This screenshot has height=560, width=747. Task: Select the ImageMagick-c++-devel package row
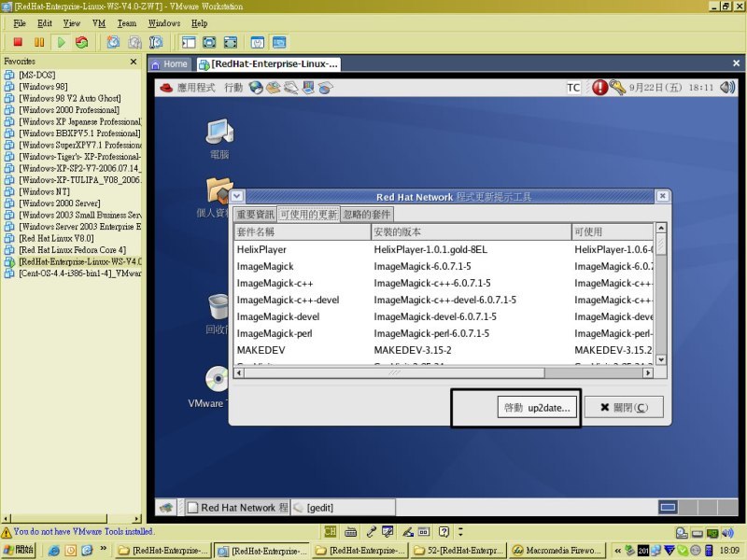(x=444, y=300)
